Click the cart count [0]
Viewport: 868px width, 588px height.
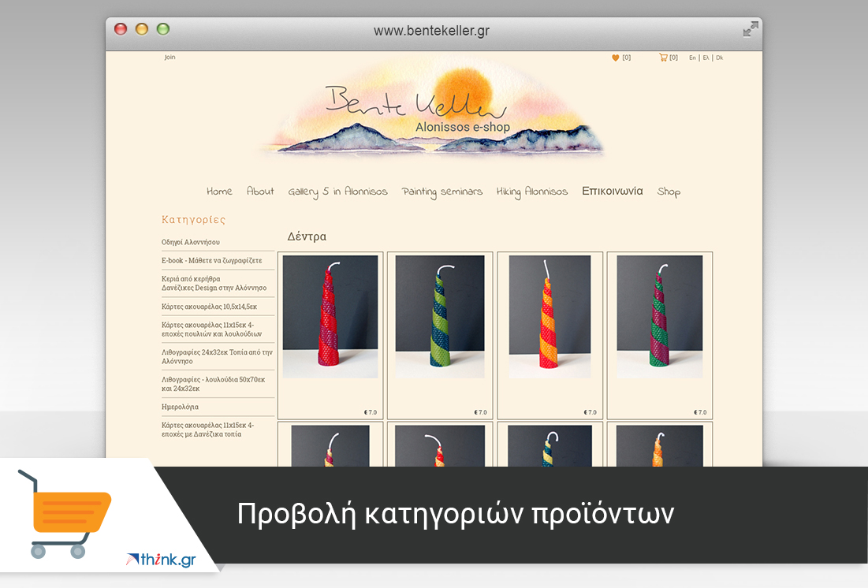pyautogui.click(x=674, y=58)
